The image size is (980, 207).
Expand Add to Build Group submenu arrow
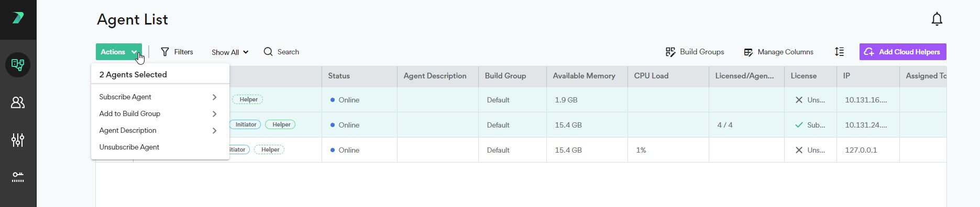(214, 114)
